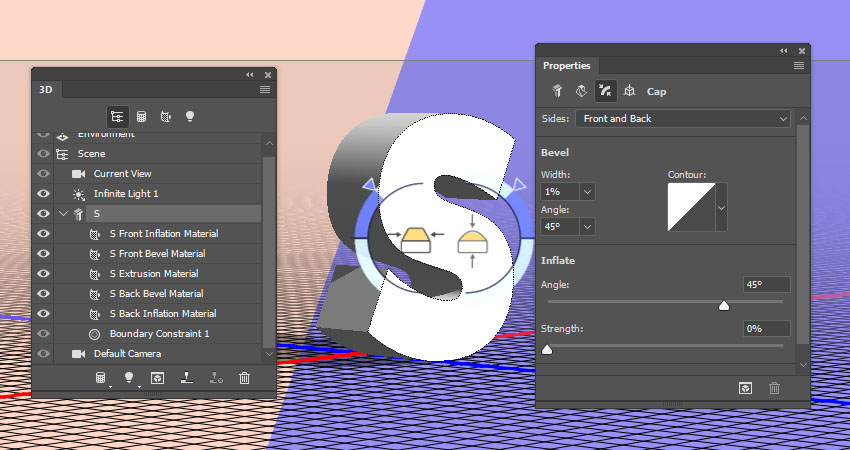This screenshot has width=850, height=450.
Task: Filter 3D panel by materials
Action: pyautogui.click(x=166, y=116)
